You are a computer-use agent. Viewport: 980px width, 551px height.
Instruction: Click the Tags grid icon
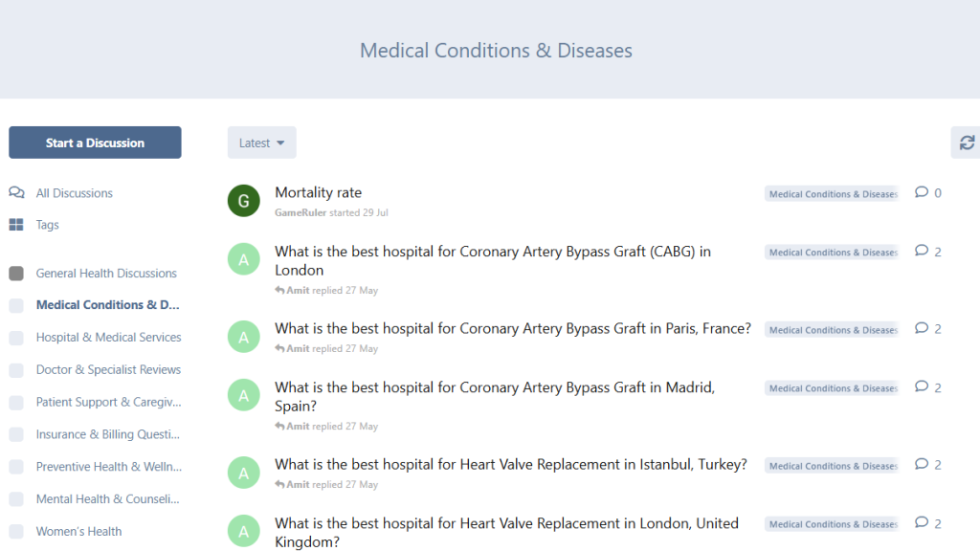coord(16,225)
